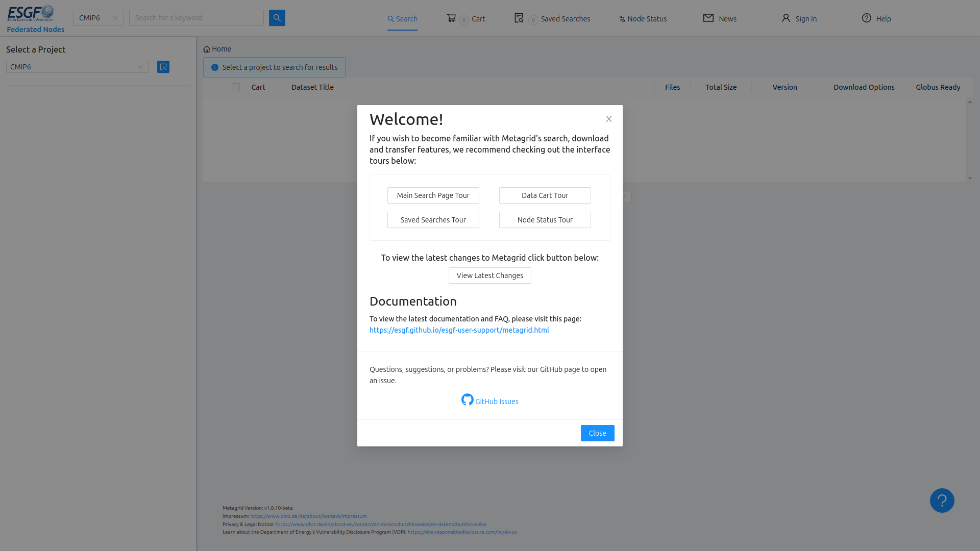Image resolution: width=980 pixels, height=551 pixels.
Task: Click the Home breadcrumb icon
Action: 207,49
